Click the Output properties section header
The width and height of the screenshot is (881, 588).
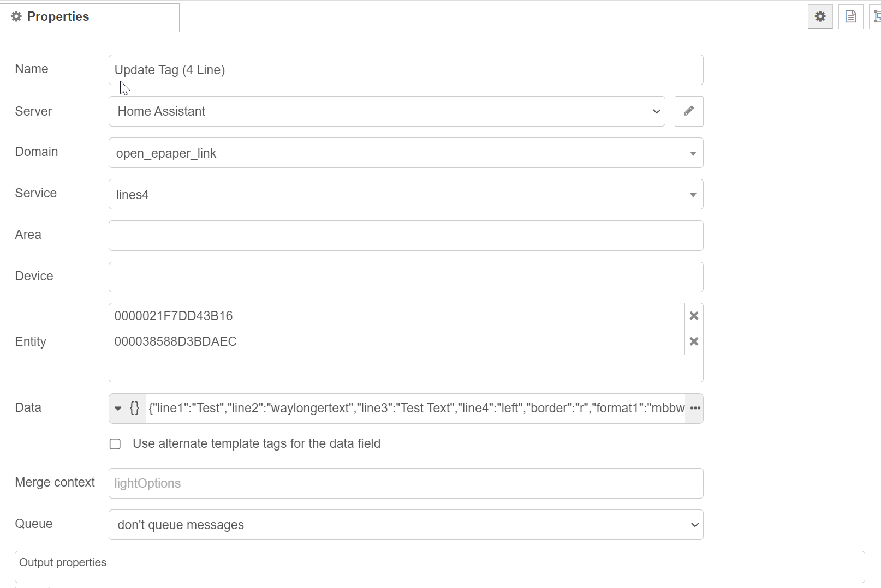[63, 562]
